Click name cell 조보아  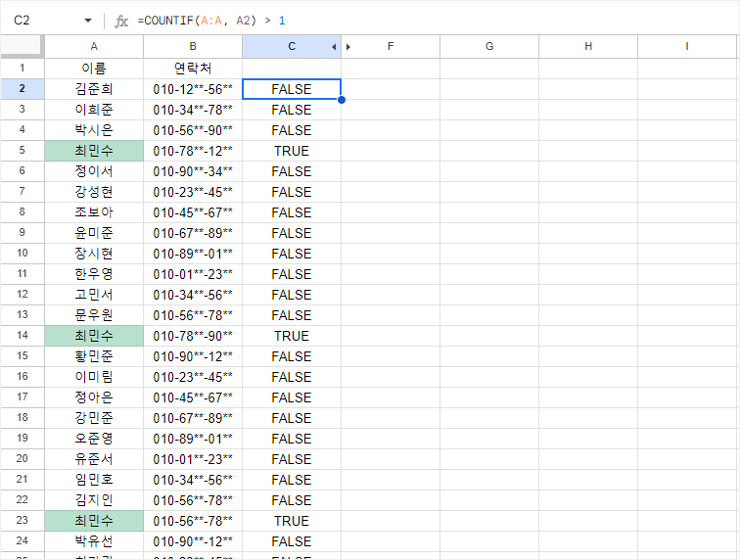94,212
